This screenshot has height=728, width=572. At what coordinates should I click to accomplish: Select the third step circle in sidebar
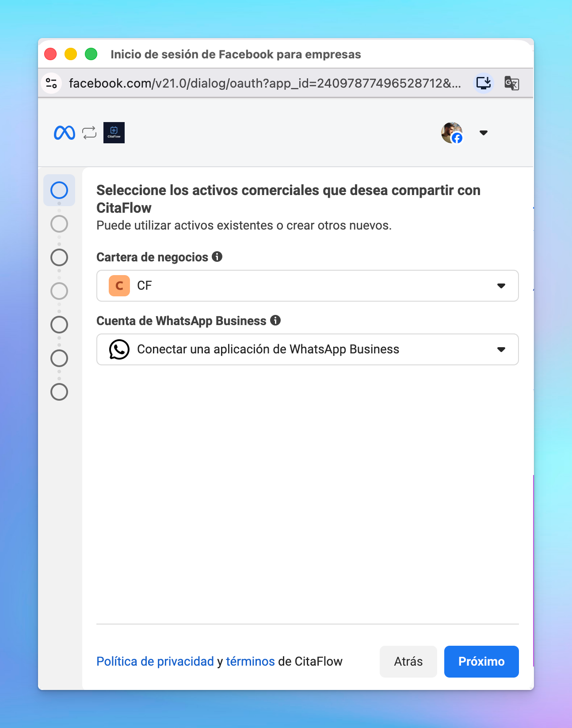[x=59, y=257]
